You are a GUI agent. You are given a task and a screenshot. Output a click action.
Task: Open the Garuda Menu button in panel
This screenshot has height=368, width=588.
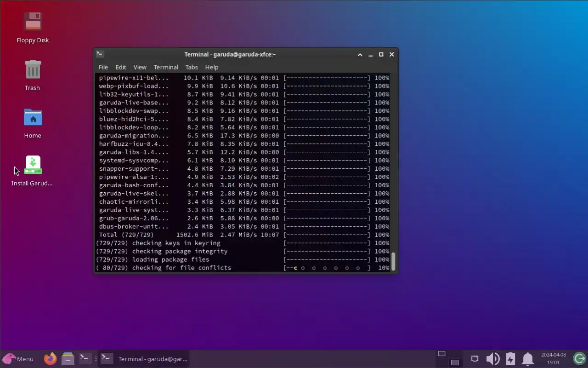[18, 359]
